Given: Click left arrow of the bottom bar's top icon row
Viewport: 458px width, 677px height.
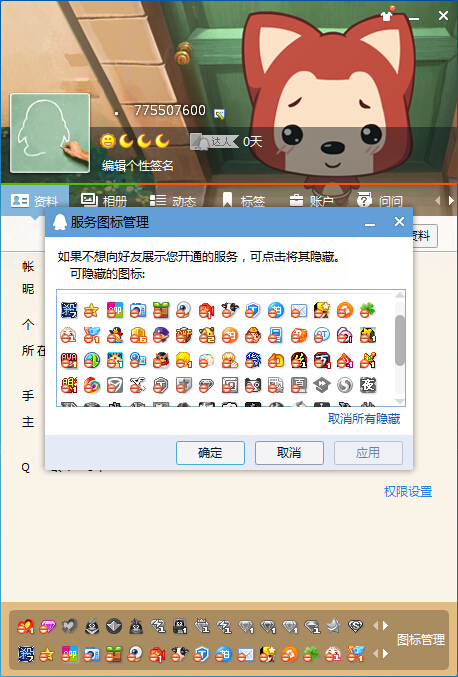Looking at the screenshot, I should click(x=376, y=626).
